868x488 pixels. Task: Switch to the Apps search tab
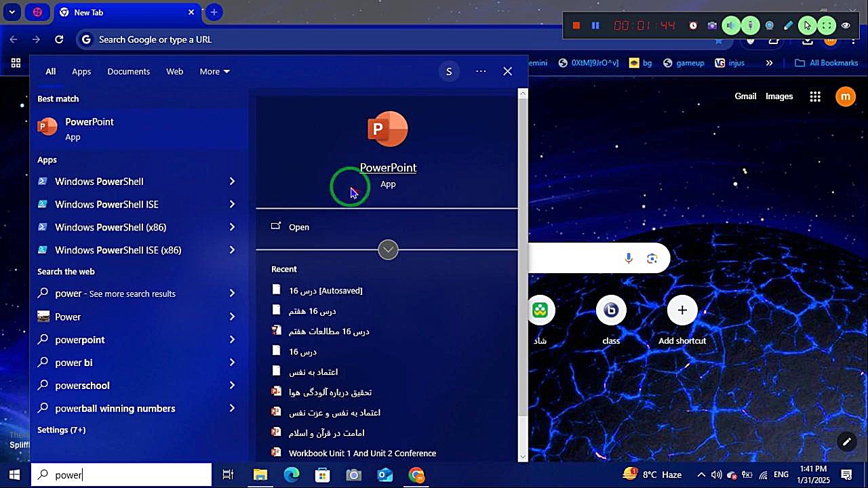[x=81, y=71]
